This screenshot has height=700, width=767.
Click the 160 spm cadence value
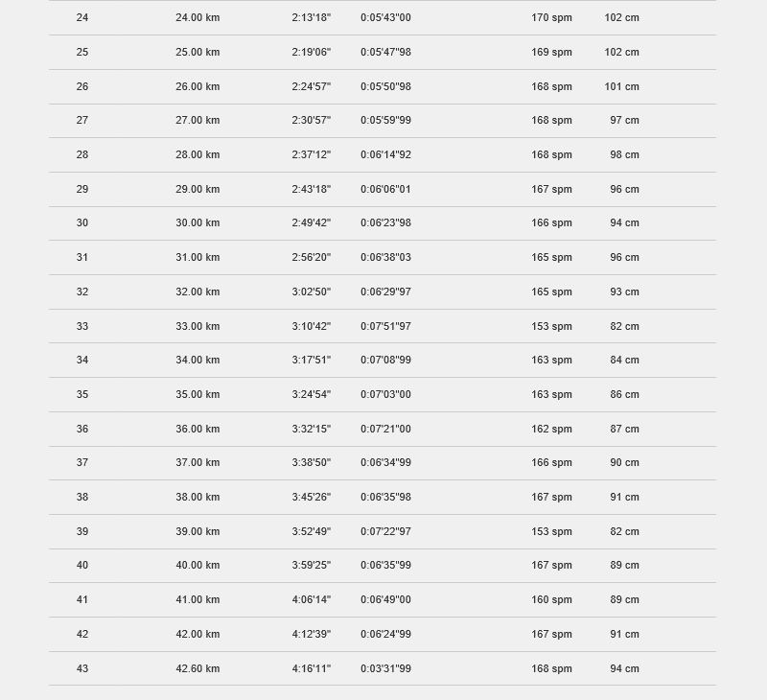tap(551, 599)
